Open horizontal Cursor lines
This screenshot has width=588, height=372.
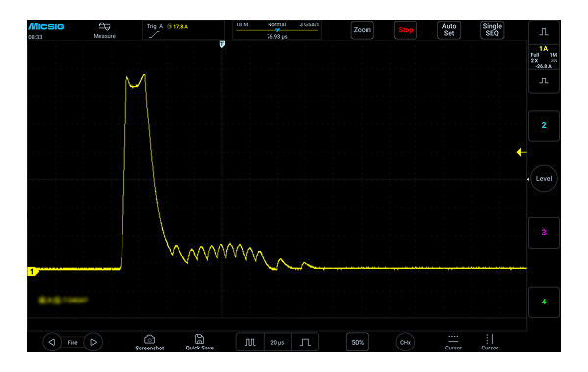point(453,343)
